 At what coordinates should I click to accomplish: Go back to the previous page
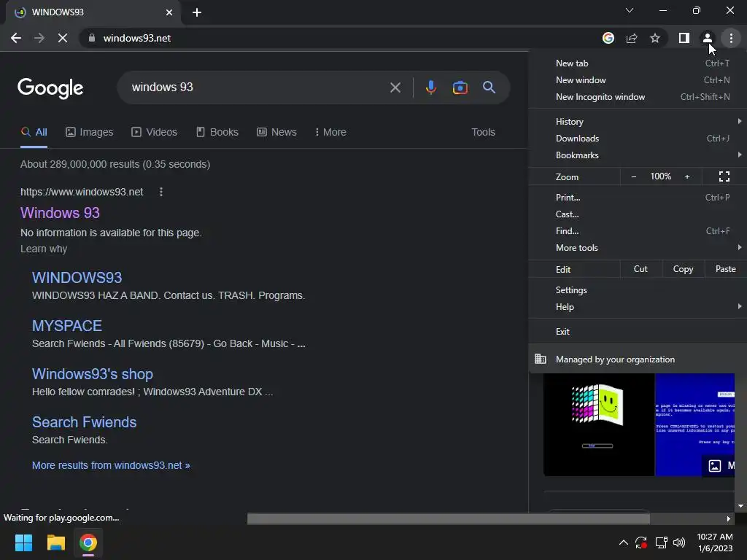(x=16, y=38)
